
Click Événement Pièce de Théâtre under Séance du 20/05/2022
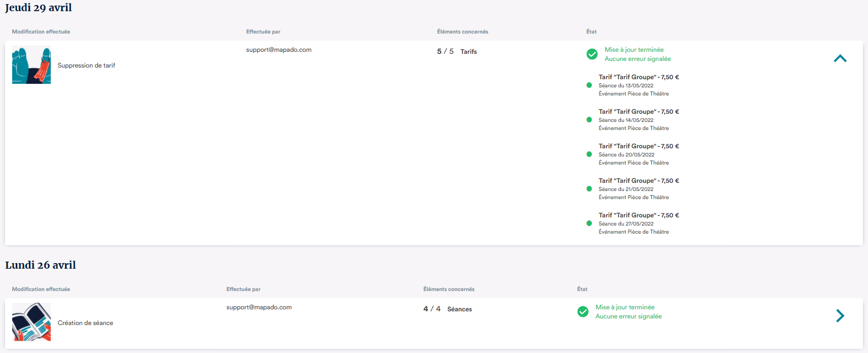click(x=633, y=163)
